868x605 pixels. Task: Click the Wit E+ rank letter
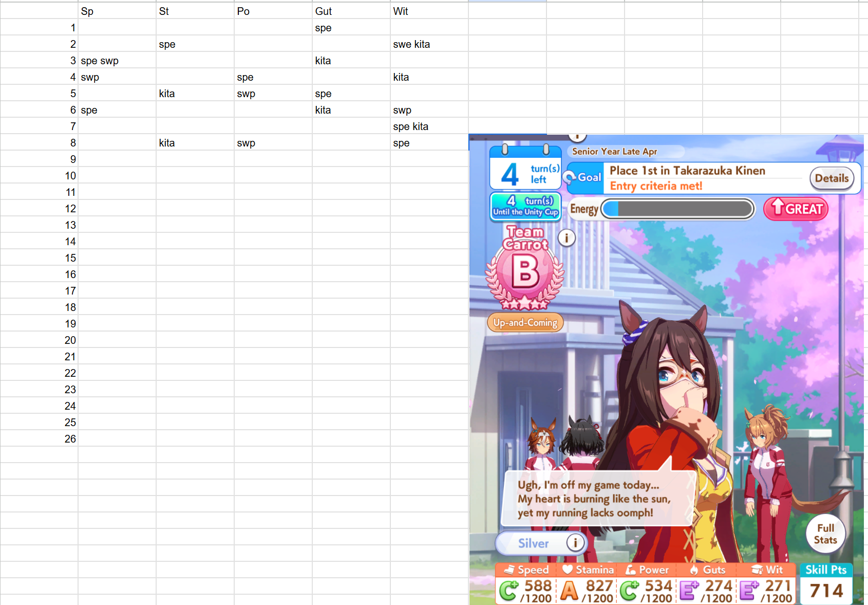coord(749,591)
